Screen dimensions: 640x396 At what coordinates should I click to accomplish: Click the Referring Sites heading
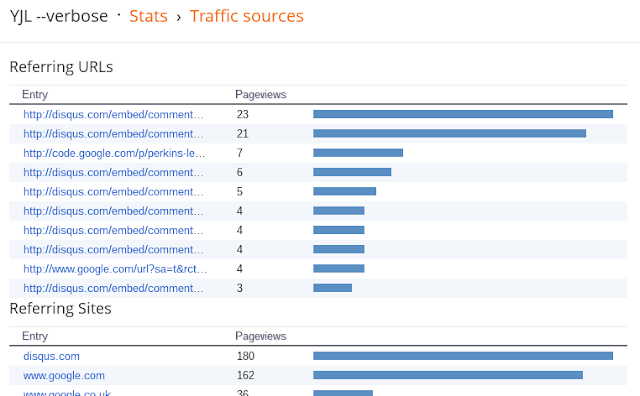click(x=60, y=308)
